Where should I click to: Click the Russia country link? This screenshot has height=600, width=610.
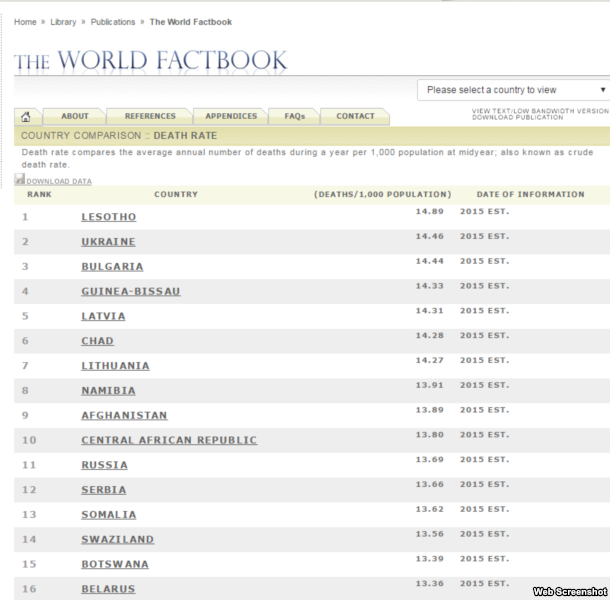coord(104,465)
